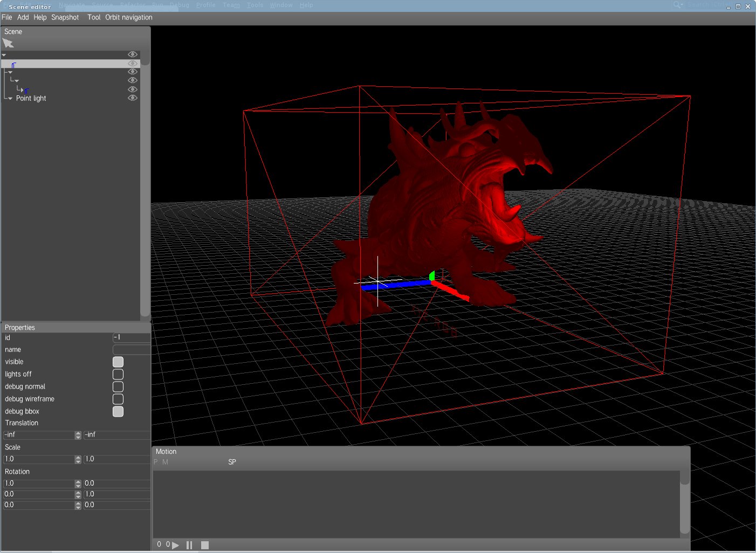The width and height of the screenshot is (756, 553).
Task: Click the Motion panel title
Action: tap(166, 452)
